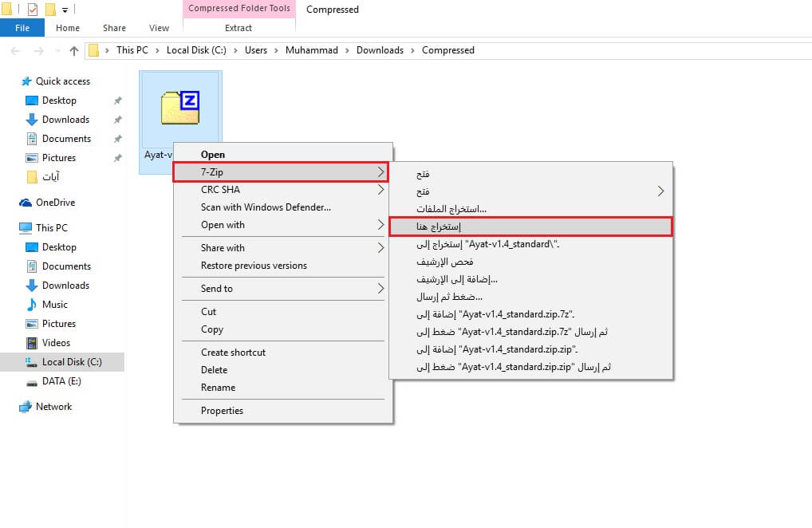Viewport: 812px width, 528px height.
Task: Unpin Downloads using its pin icon
Action: [x=118, y=120]
